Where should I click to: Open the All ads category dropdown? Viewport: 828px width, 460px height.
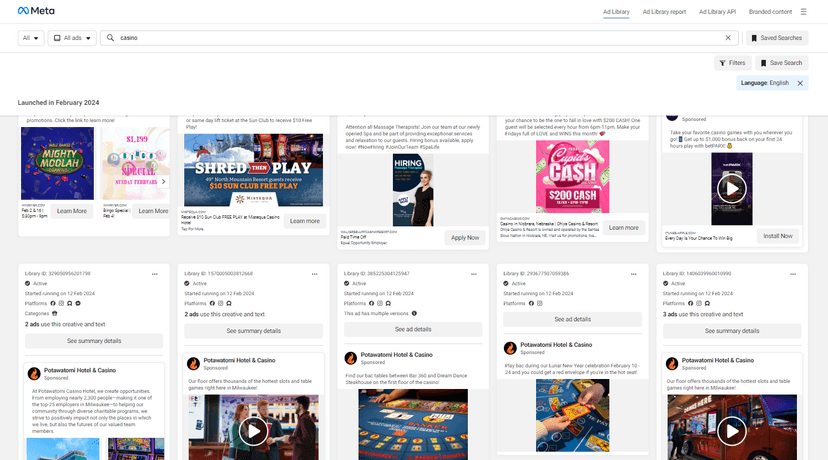72,38
